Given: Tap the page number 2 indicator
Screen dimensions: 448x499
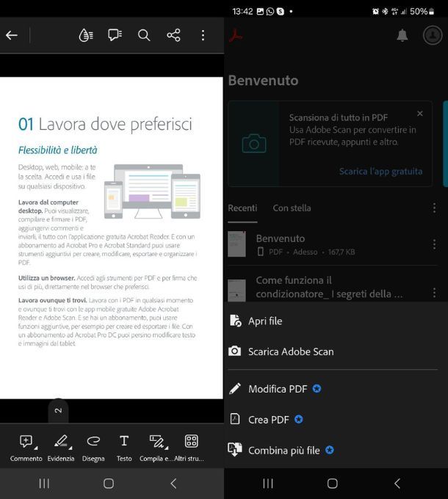Looking at the screenshot, I should coord(58,410).
